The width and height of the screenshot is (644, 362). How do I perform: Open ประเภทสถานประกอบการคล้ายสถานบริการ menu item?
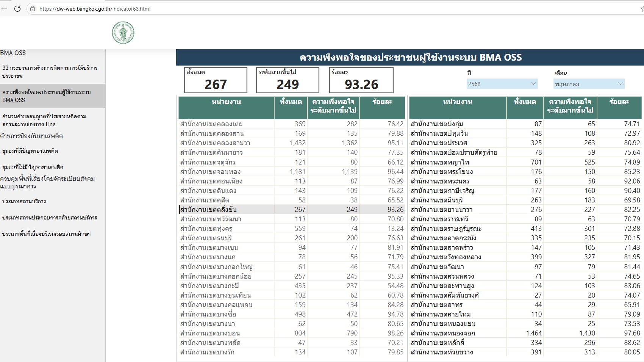[x=53, y=218]
